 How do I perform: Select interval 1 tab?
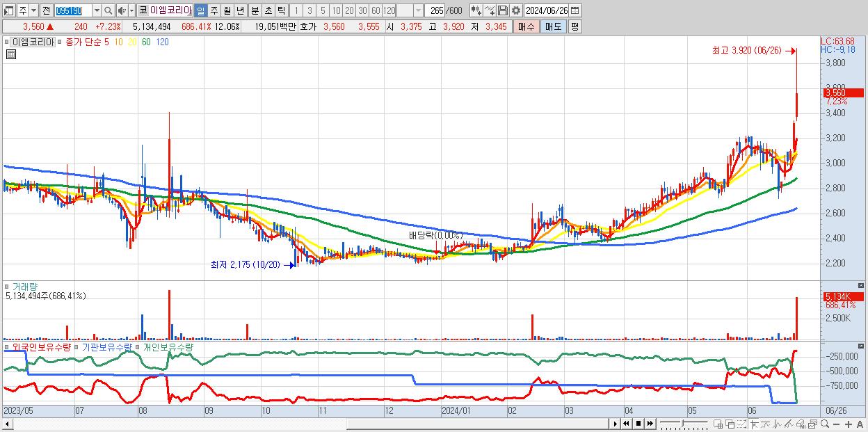(296, 10)
